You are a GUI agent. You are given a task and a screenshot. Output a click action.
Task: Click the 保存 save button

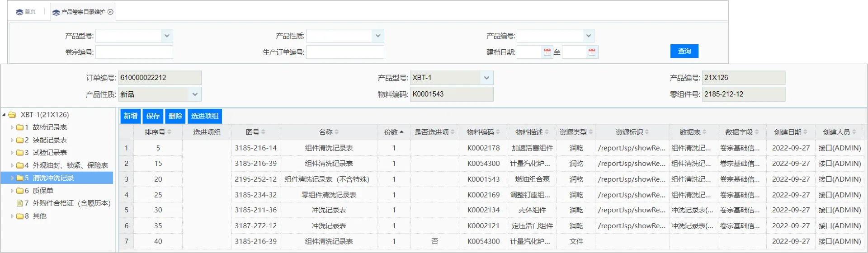(153, 116)
